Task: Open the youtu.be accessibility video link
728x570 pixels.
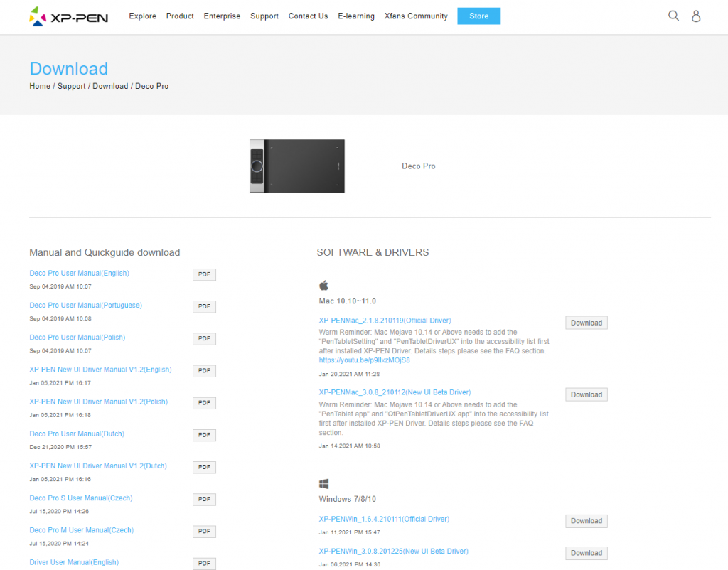Action: tap(365, 360)
